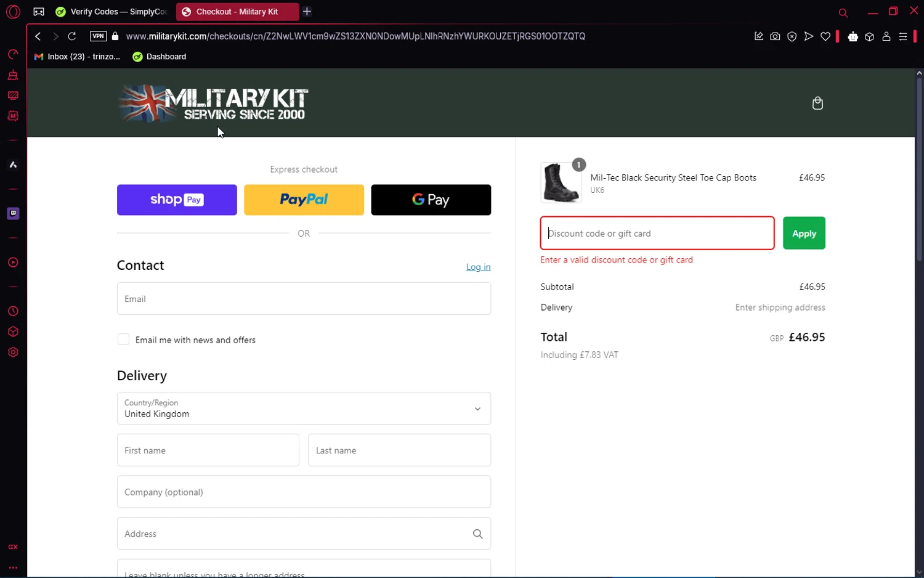924x578 pixels.
Task: Click the scrollbar down arrow
Action: click(919, 572)
